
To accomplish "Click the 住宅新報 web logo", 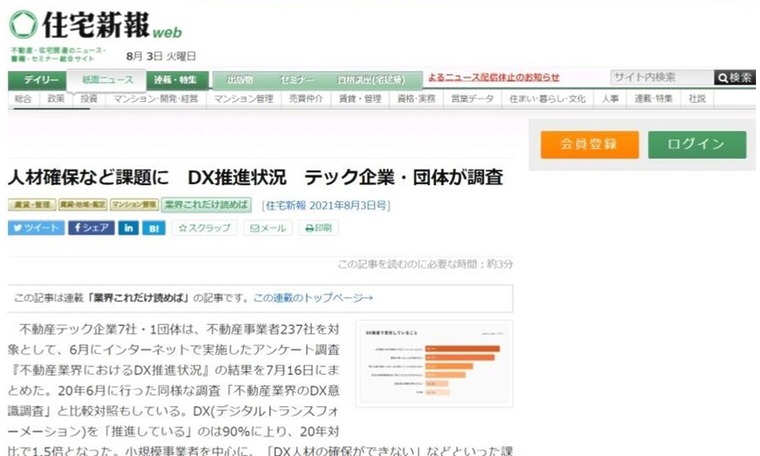I will pos(95,24).
